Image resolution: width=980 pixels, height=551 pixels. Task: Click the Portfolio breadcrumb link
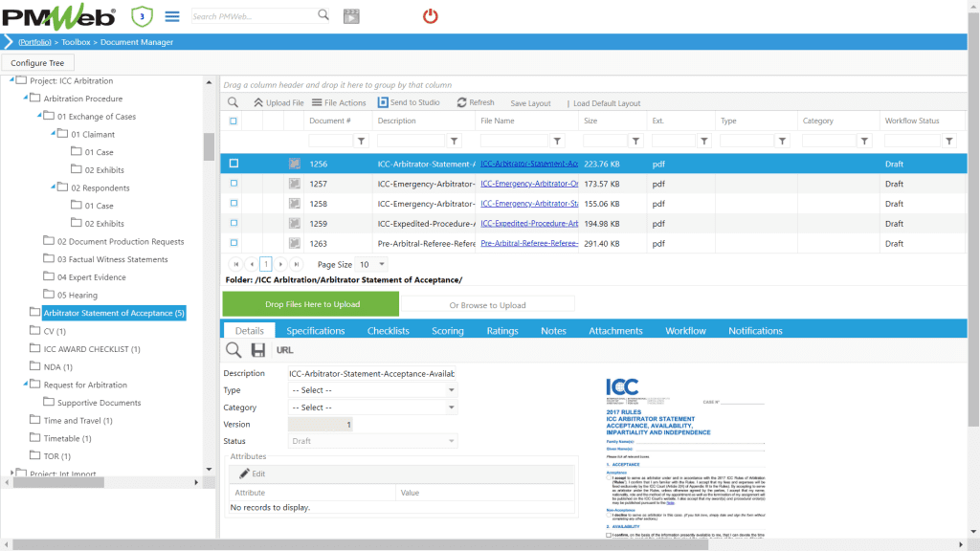(x=34, y=42)
